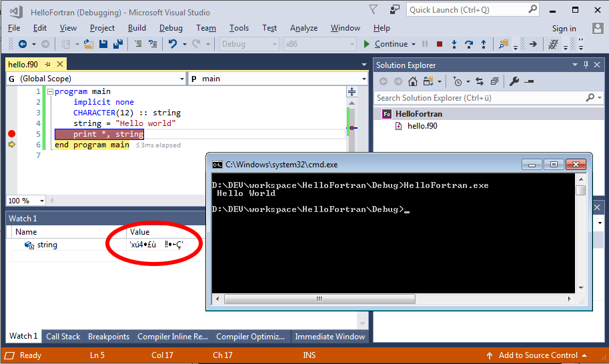Click the decrease indent toolbar icon
609x364 pixels.
click(x=138, y=44)
